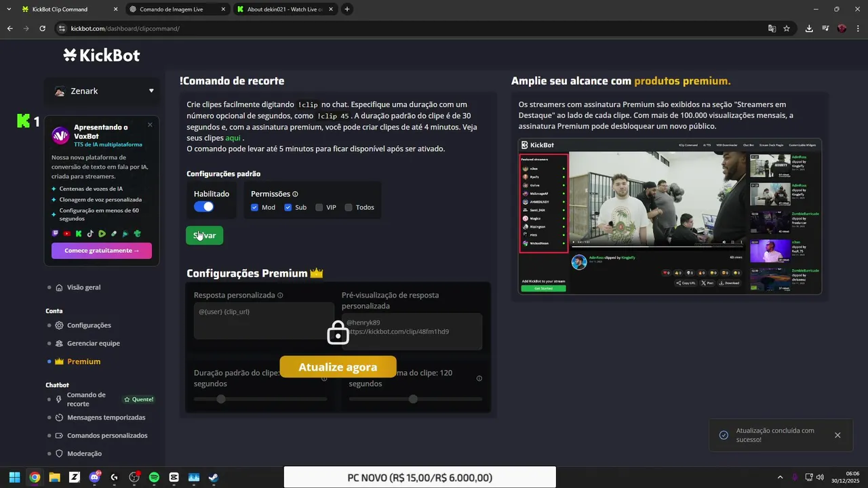Screen dimensions: 868x488
Task: Open the Premium sidebar item
Action: [83, 362]
